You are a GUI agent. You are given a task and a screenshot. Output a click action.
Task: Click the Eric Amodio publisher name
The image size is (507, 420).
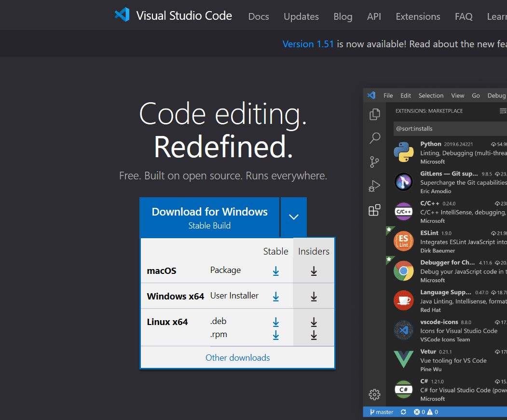pos(436,191)
